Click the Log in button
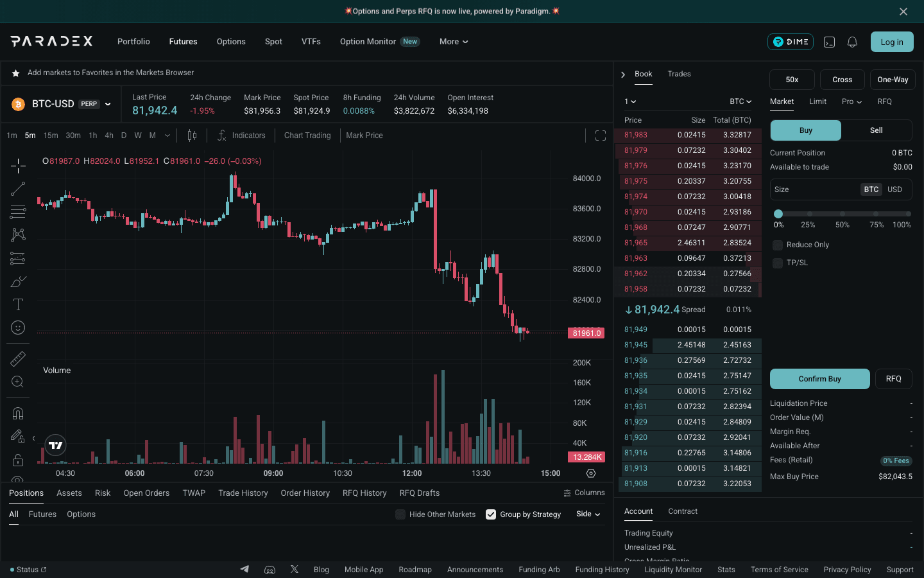The height and width of the screenshot is (578, 924). click(892, 42)
